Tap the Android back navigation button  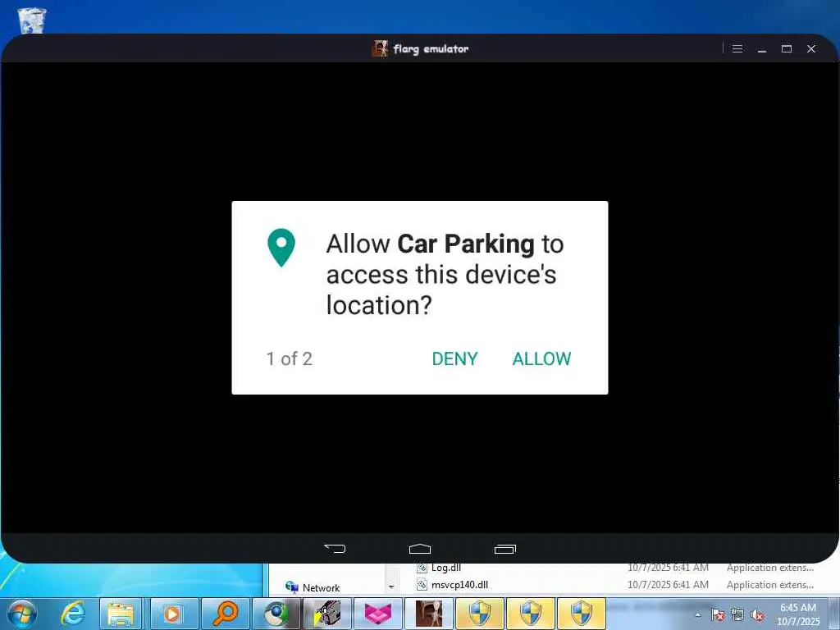[x=335, y=548]
